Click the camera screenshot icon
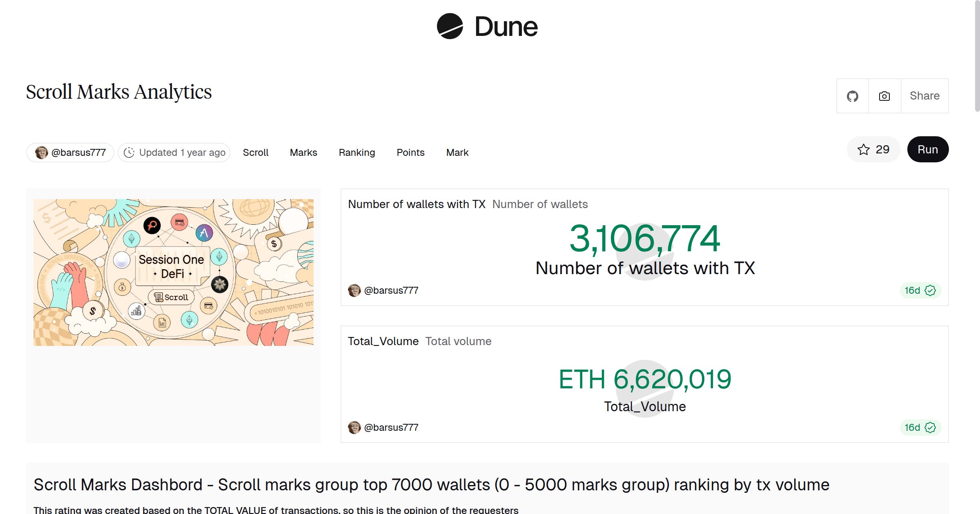Viewport: 980px width, 514px height. pos(884,95)
